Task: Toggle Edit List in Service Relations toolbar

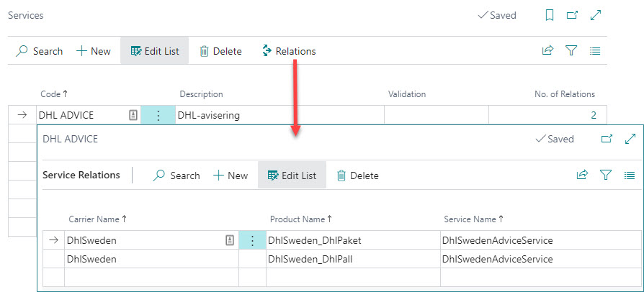Action: [292, 175]
